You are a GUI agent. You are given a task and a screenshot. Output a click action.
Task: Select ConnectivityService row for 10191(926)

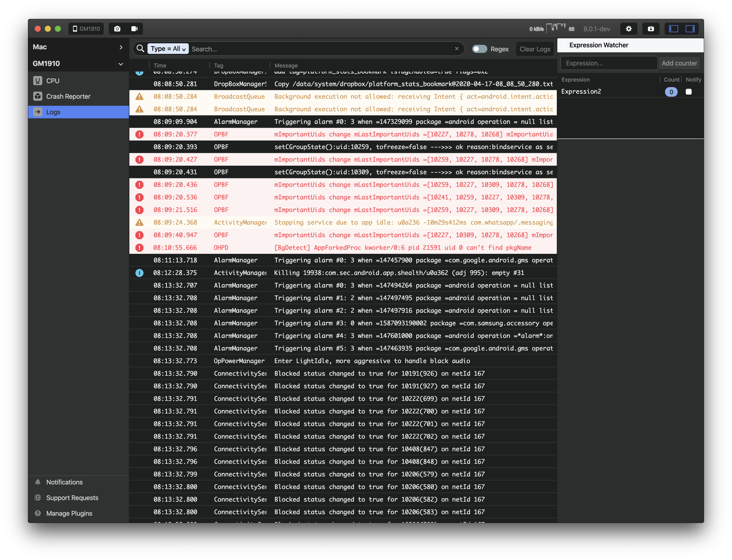click(x=343, y=374)
